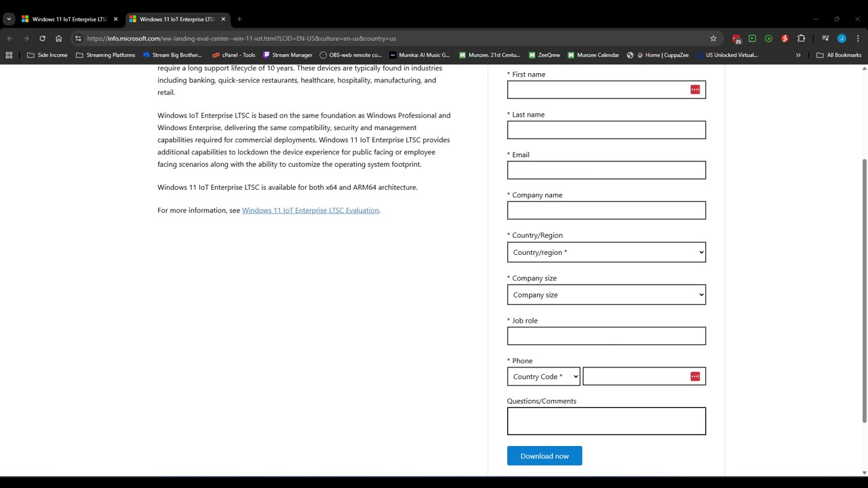This screenshot has height=488, width=868.
Task: Click the browser forward arrow
Action: [26, 39]
